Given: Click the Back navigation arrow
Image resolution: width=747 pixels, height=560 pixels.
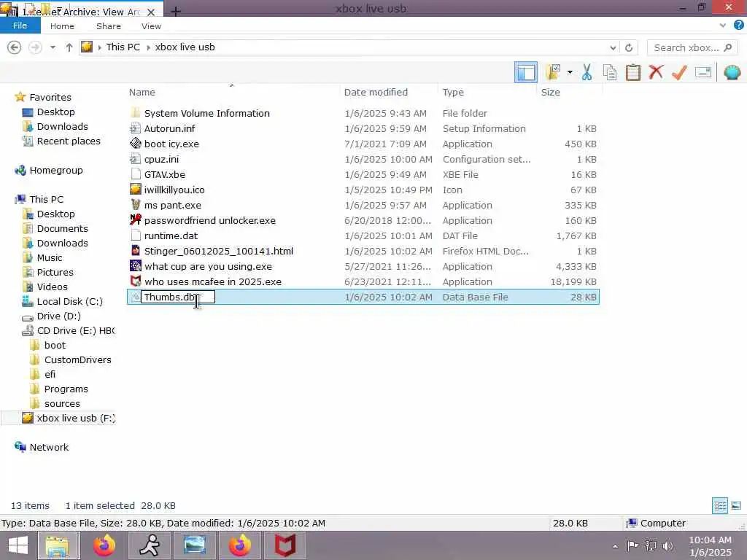Looking at the screenshot, I should click(15, 47).
